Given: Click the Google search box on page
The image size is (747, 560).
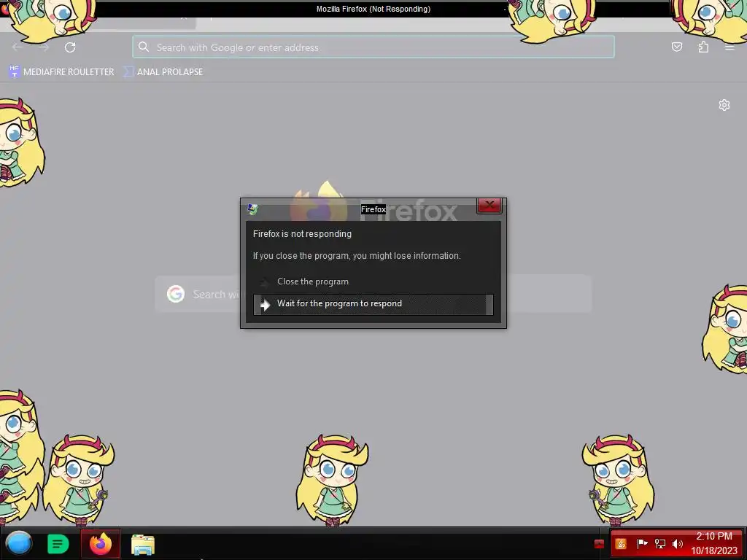Looking at the screenshot, I should coord(373,294).
